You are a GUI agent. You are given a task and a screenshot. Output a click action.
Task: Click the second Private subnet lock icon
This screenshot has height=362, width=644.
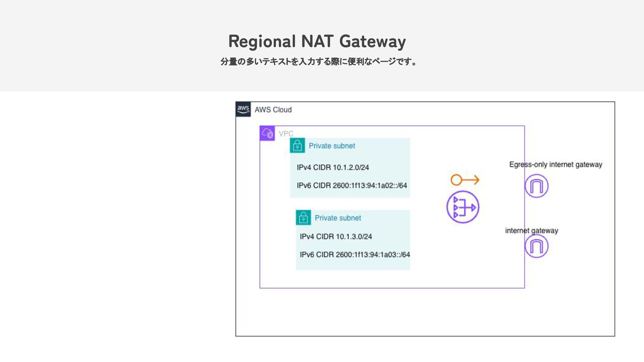click(x=303, y=218)
